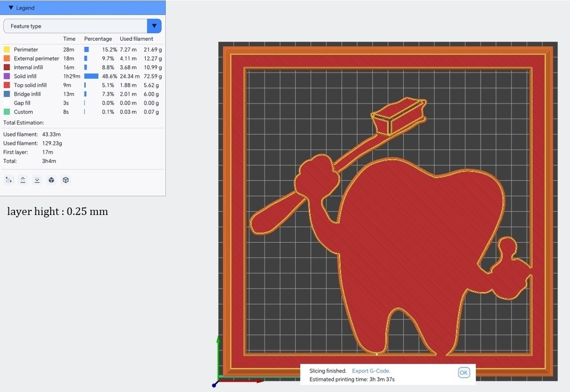
Task: Toggle Custom feature label
Action: pos(23,111)
